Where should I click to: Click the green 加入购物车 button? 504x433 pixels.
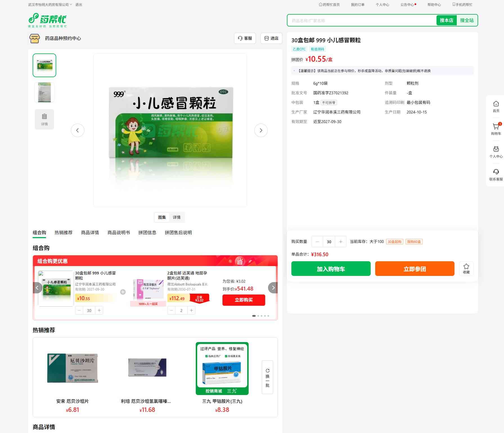[331, 269]
